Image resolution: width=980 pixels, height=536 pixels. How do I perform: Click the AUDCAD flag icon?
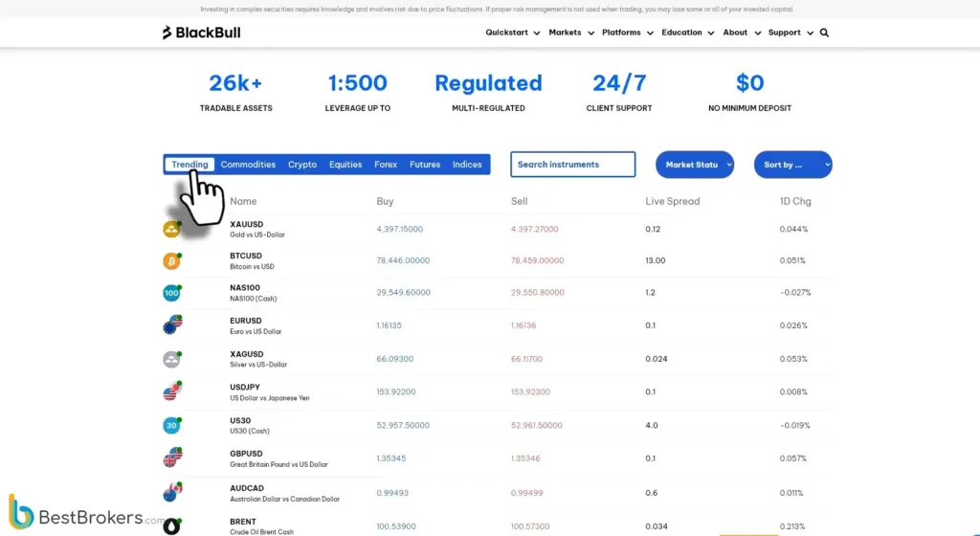pos(172,492)
